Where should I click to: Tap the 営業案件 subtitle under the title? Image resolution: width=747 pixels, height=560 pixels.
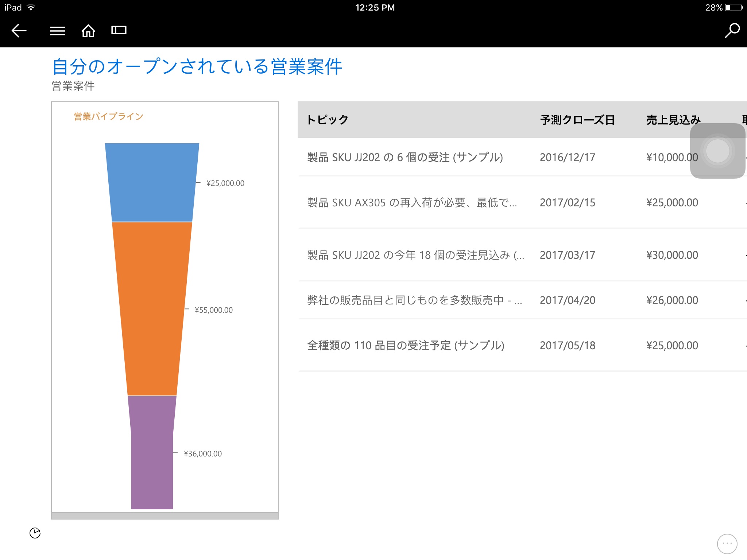tap(73, 86)
